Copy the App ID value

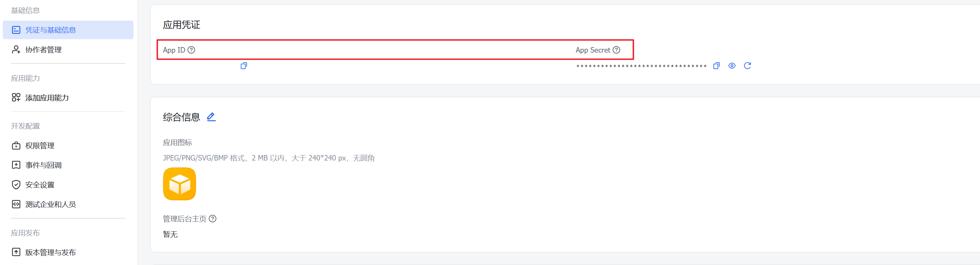click(x=244, y=66)
